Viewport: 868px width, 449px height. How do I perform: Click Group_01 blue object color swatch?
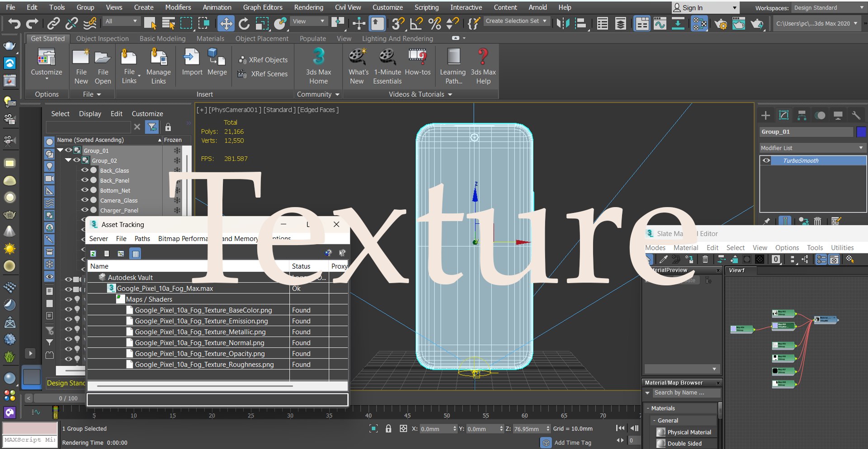tap(861, 132)
